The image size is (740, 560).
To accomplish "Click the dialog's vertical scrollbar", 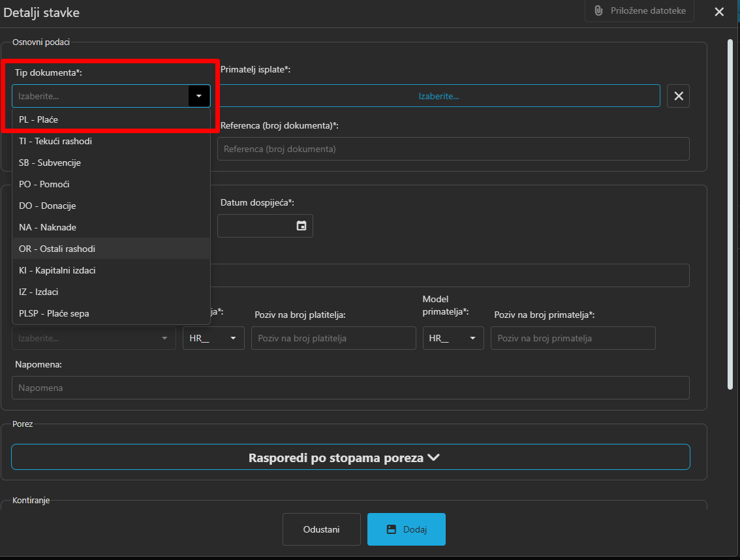I will (730, 215).
